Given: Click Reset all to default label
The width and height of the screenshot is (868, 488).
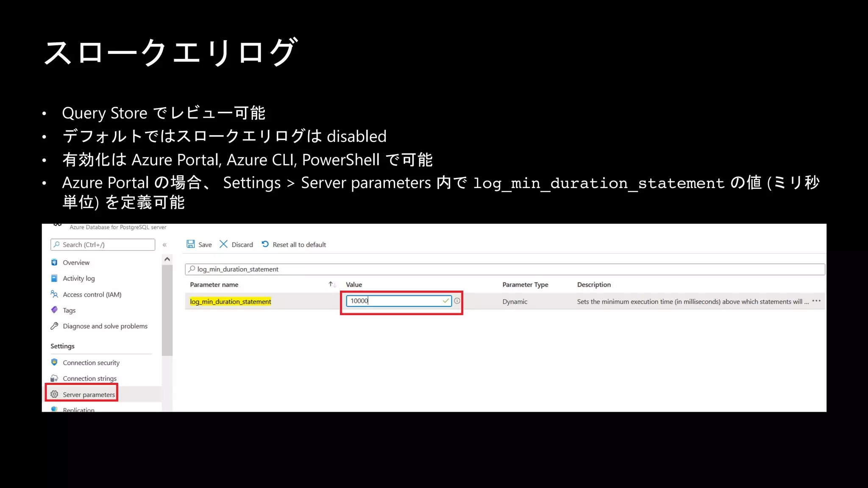Looking at the screenshot, I should [299, 245].
